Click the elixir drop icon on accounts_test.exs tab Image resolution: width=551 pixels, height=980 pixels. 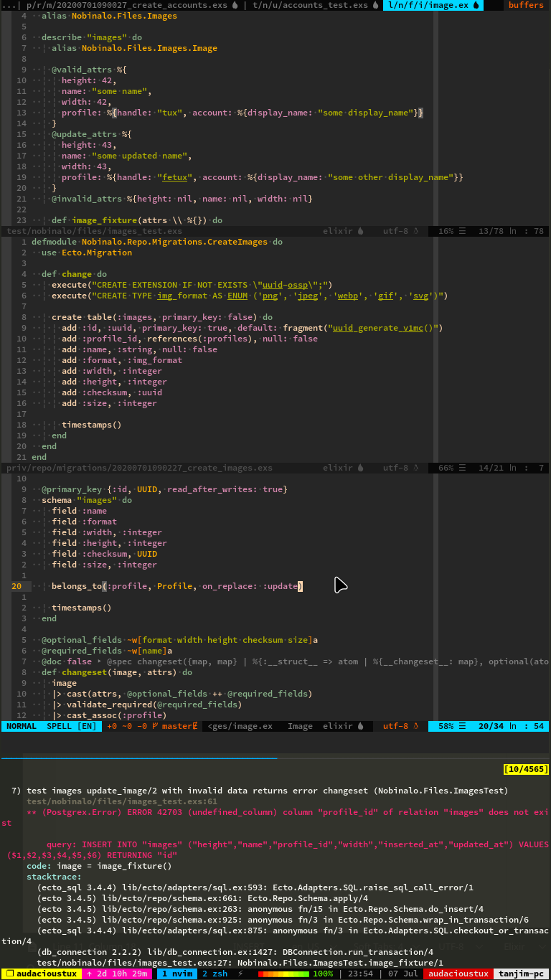click(375, 5)
